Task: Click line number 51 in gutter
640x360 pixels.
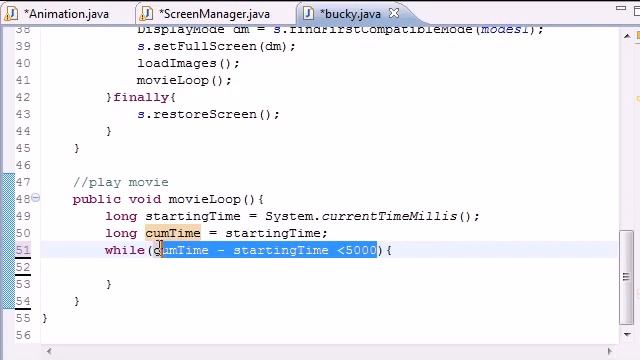Action: tap(23, 250)
